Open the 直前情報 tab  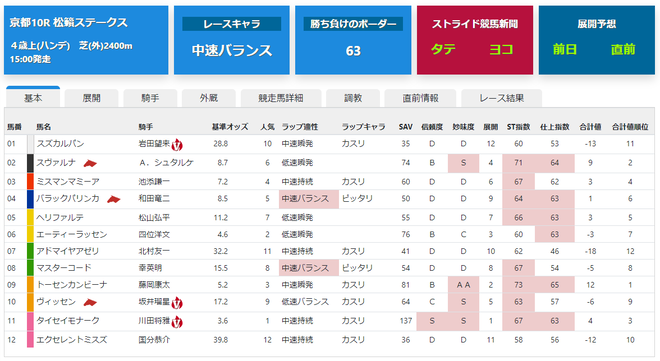[x=420, y=98]
